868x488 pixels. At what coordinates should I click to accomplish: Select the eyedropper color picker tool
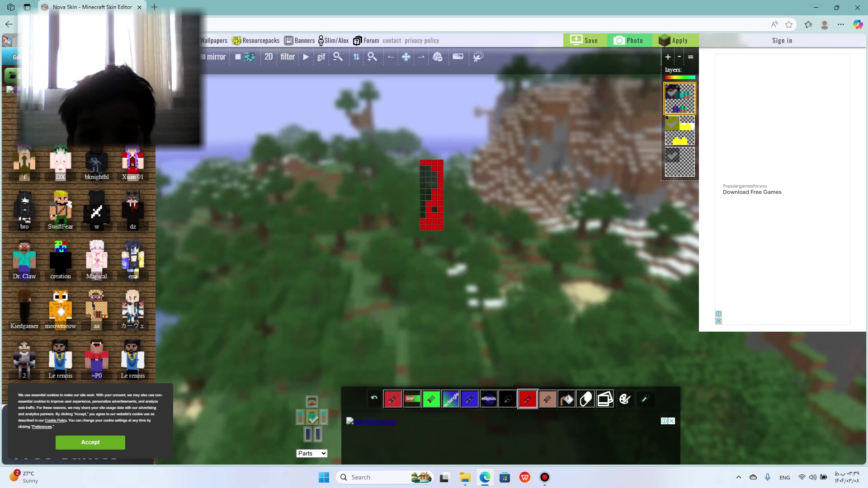pos(645,399)
